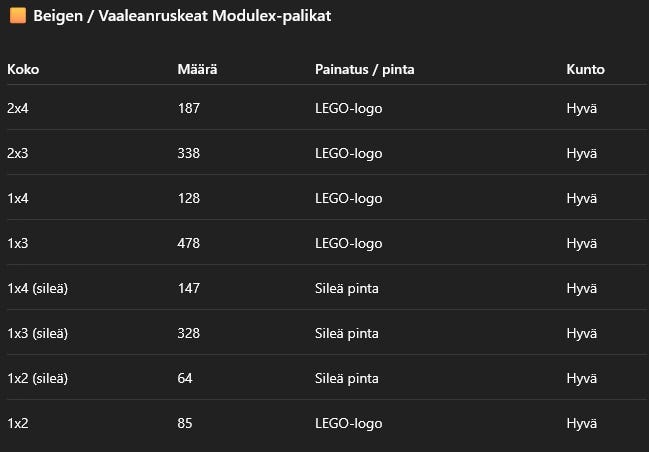This screenshot has height=452, width=649.
Task: Select the Kunto column header
Action: (585, 70)
